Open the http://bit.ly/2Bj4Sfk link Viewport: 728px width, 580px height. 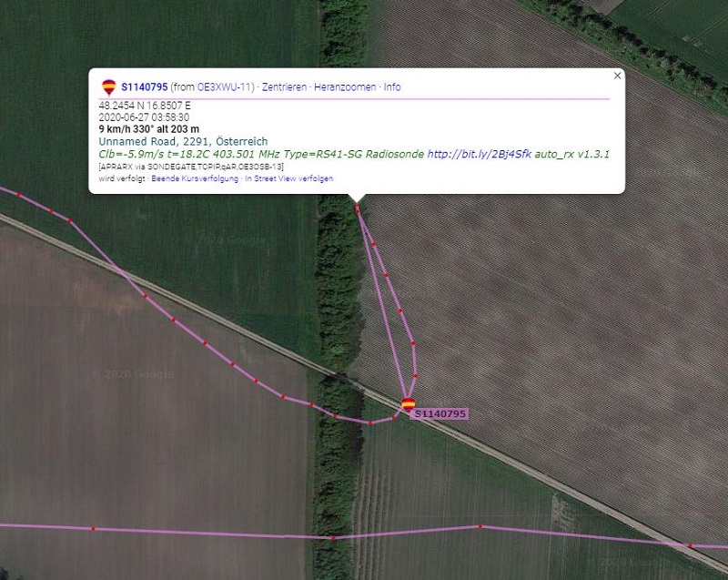tap(480, 154)
